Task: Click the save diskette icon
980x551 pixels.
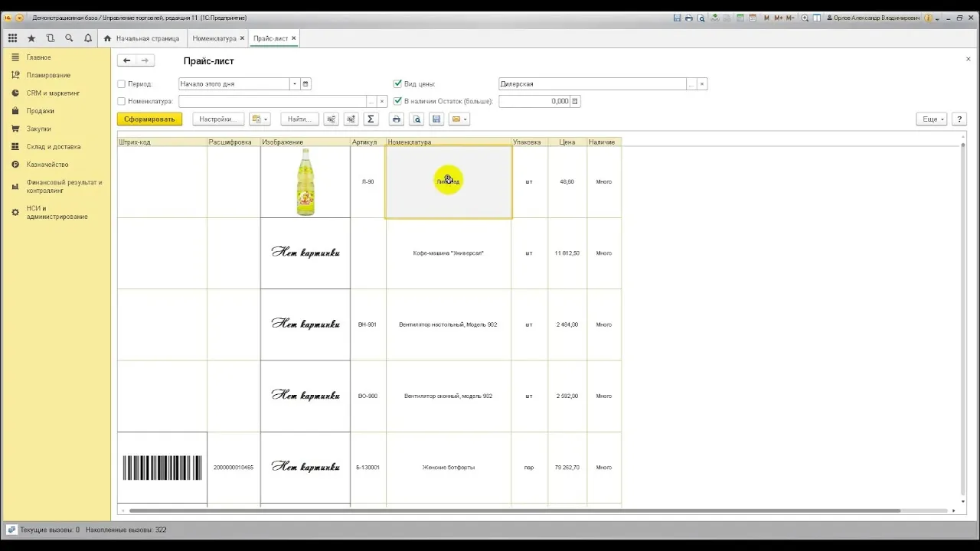Action: click(x=436, y=119)
